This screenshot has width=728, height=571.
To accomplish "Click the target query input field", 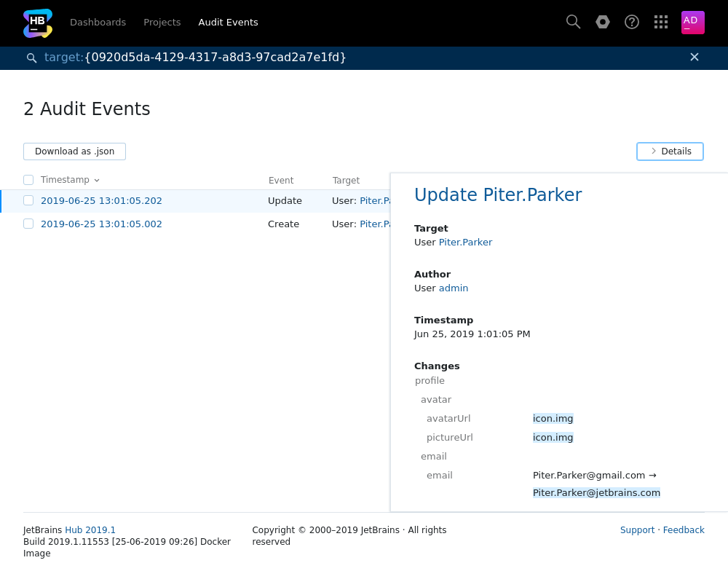I will [x=364, y=58].
